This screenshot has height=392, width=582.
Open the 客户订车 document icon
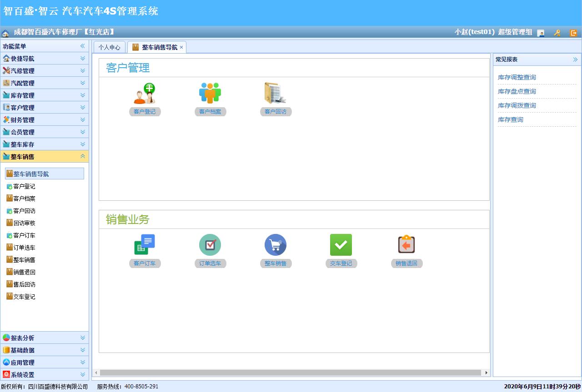point(145,245)
